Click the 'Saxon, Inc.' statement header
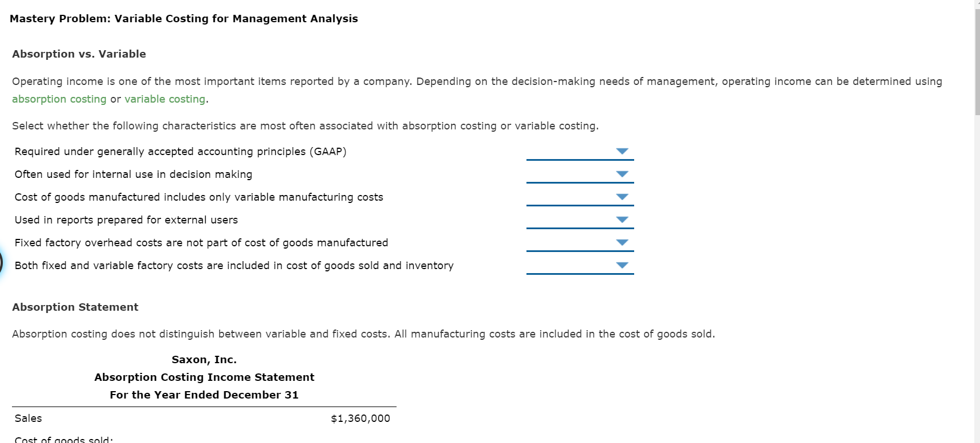 [x=204, y=359]
